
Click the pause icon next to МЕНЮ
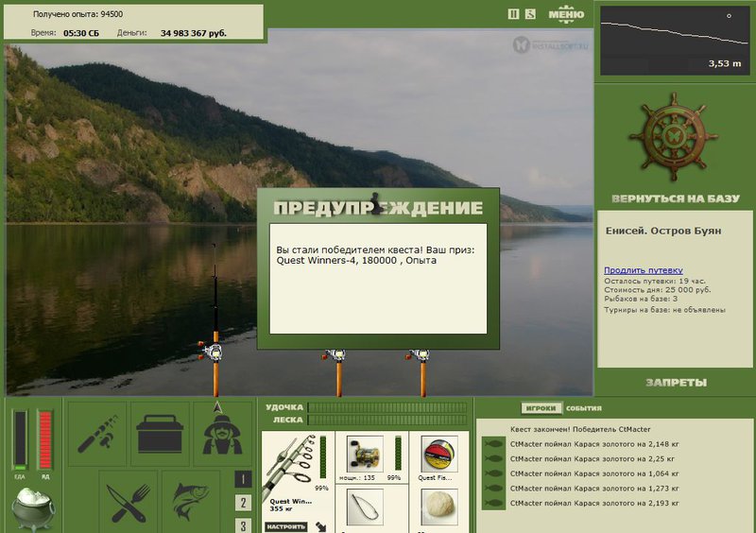tap(513, 14)
